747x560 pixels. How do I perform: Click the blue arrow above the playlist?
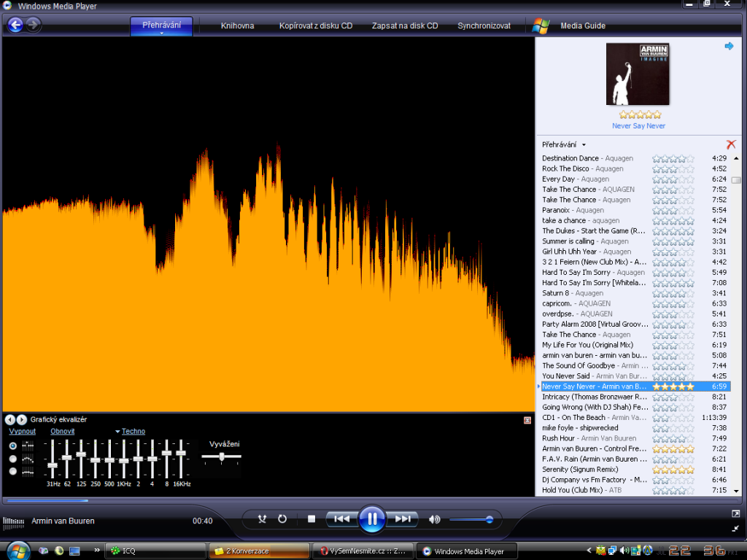point(729,46)
